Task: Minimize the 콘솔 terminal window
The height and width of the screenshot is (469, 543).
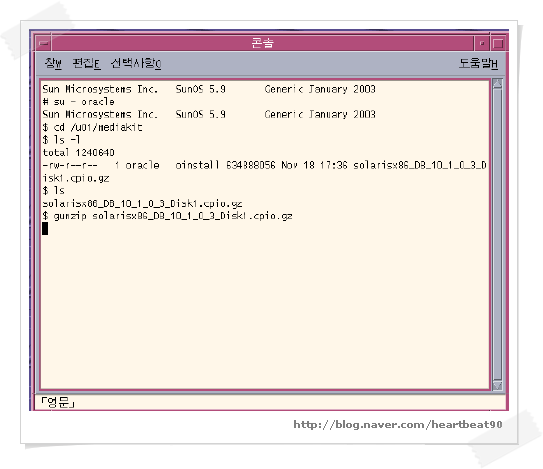Action: point(482,43)
